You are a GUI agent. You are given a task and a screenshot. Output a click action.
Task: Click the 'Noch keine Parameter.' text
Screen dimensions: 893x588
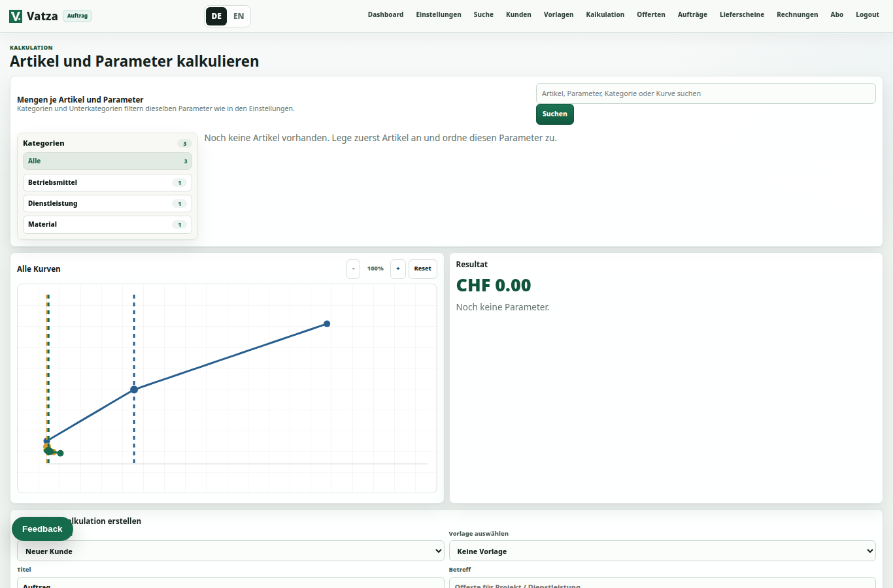pyautogui.click(x=503, y=307)
